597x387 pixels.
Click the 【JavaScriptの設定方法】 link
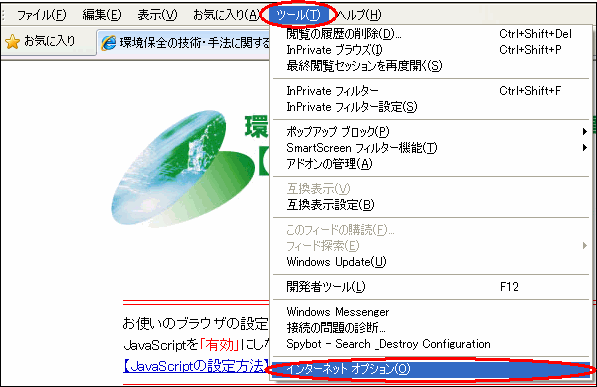point(196,366)
